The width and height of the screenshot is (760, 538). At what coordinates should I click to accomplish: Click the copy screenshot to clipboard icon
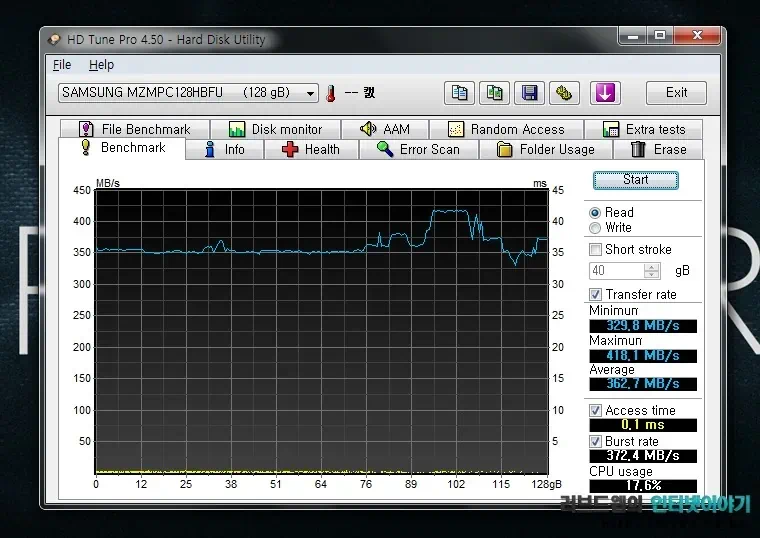coord(494,93)
